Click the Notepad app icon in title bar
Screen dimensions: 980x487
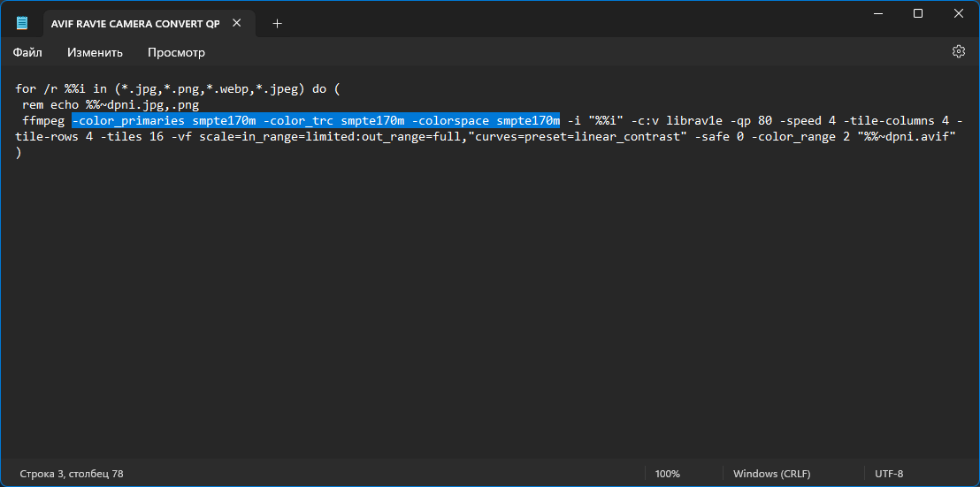point(22,23)
